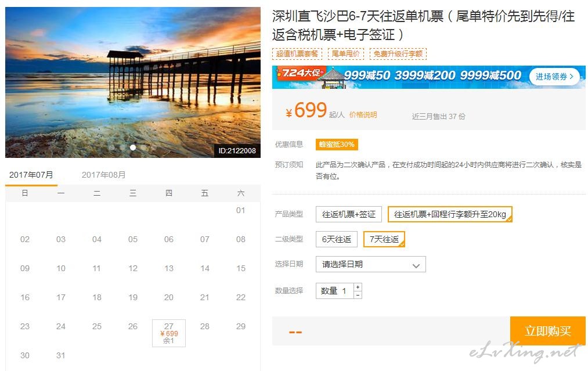Open the 价格说明 price explanation link

[x=363, y=115]
